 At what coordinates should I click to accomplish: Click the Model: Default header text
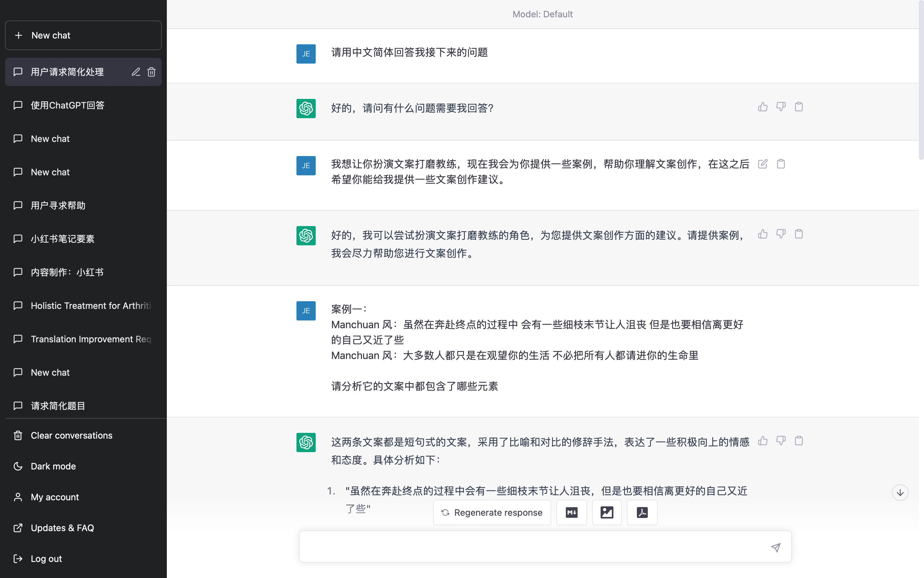pyautogui.click(x=543, y=14)
